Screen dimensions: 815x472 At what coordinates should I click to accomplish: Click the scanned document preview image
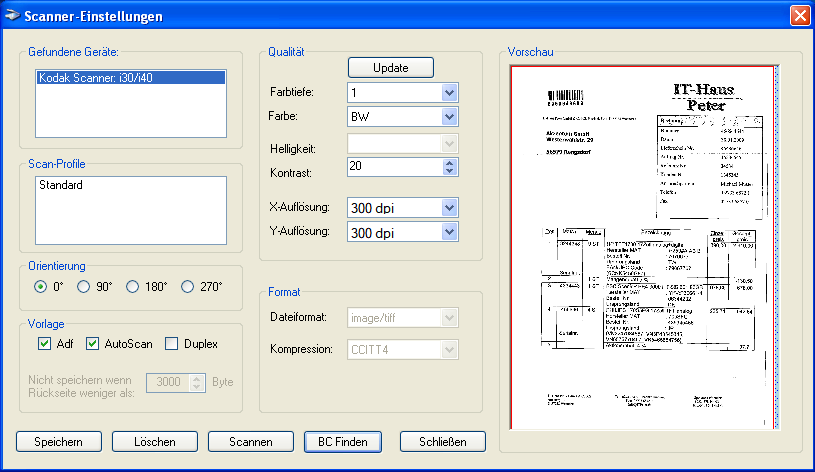(x=645, y=247)
